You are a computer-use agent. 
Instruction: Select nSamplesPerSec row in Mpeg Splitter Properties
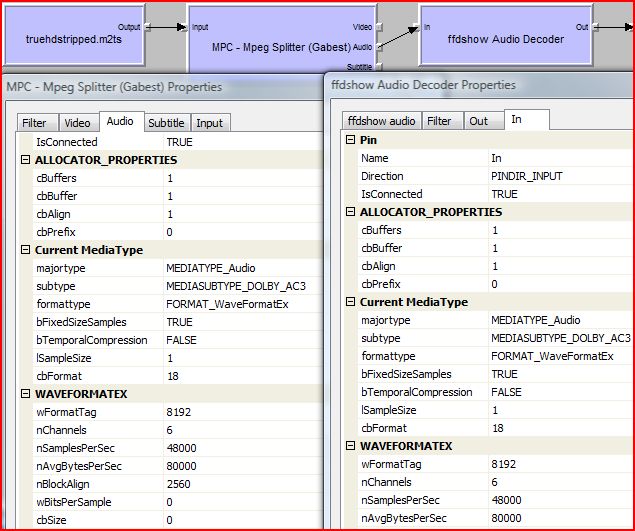click(x=178, y=448)
